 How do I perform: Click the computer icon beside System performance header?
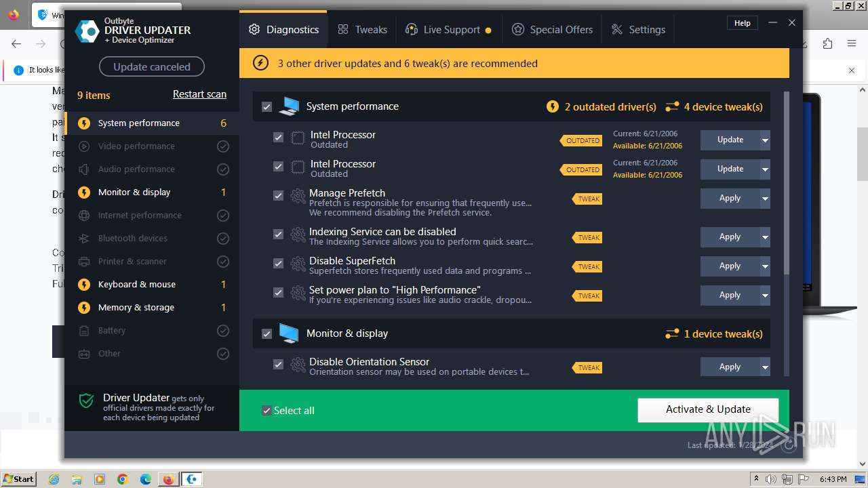click(289, 106)
